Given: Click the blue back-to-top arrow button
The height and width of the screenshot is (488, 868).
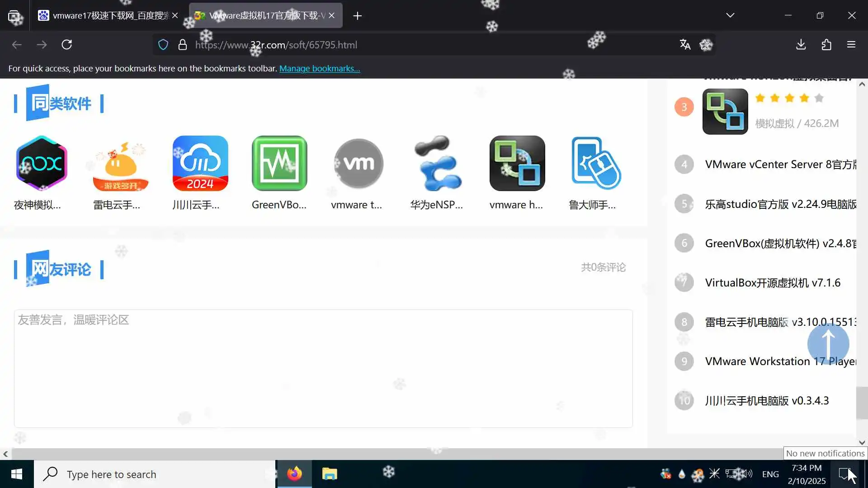Looking at the screenshot, I should click(828, 344).
